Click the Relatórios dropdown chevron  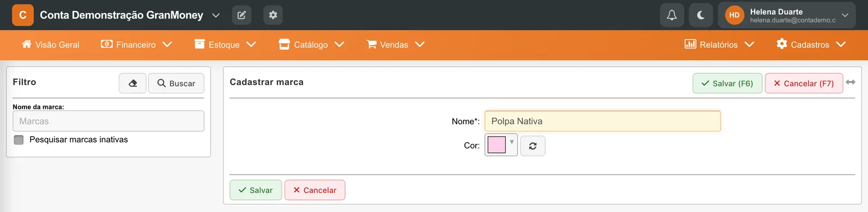[x=750, y=44]
